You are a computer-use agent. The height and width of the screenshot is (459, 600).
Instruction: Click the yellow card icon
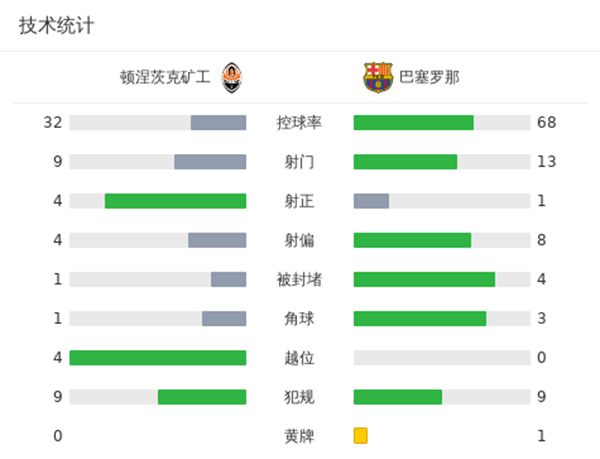click(361, 436)
